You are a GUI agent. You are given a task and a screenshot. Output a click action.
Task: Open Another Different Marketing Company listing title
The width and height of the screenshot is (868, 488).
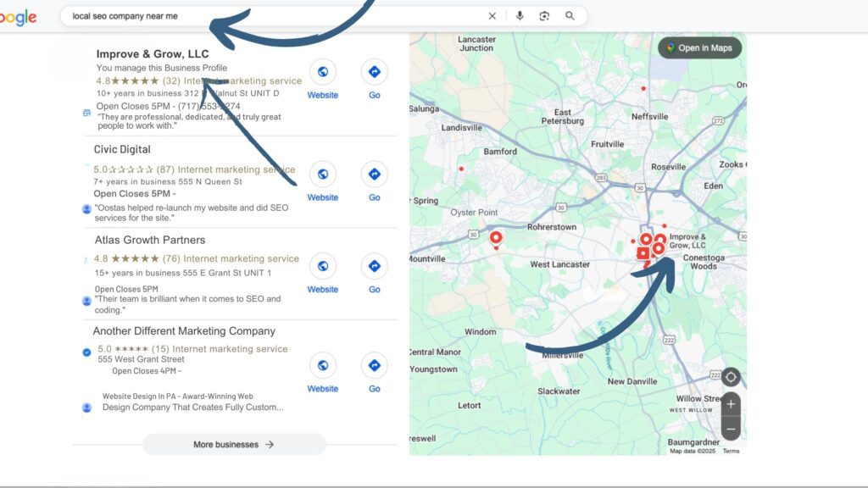coord(184,331)
